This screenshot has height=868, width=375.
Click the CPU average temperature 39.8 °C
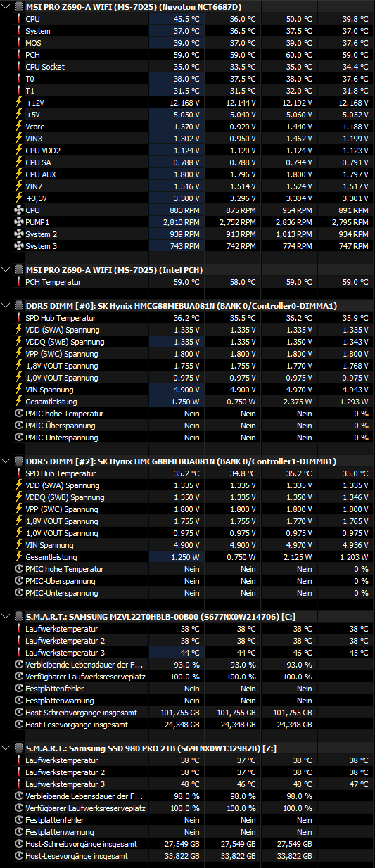coord(353,19)
